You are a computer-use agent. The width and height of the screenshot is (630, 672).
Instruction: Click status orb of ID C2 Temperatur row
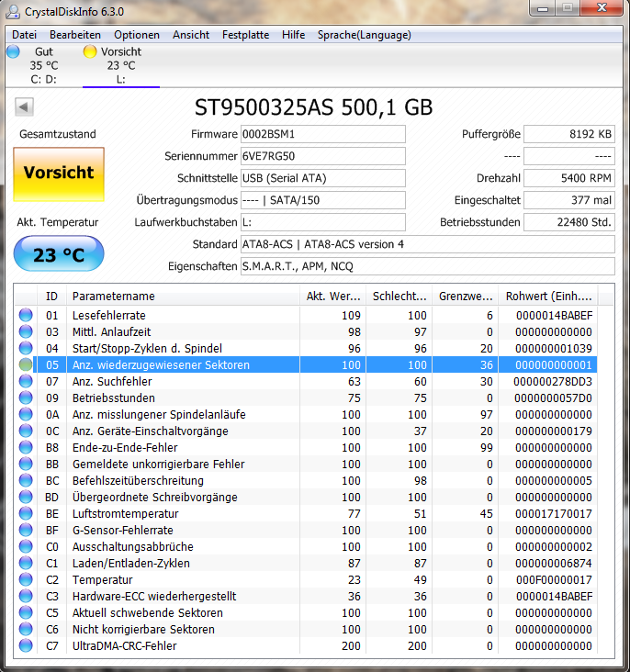click(x=26, y=579)
